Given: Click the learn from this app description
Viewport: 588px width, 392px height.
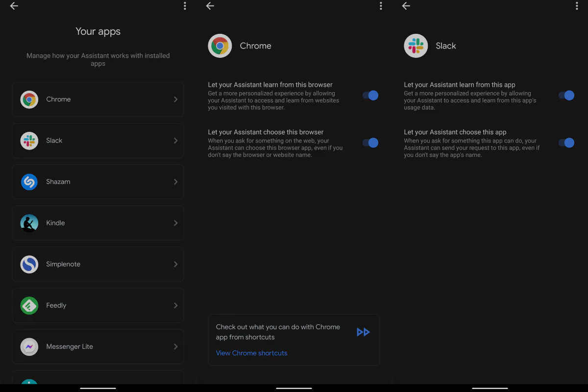Looking at the screenshot, I should point(470,100).
